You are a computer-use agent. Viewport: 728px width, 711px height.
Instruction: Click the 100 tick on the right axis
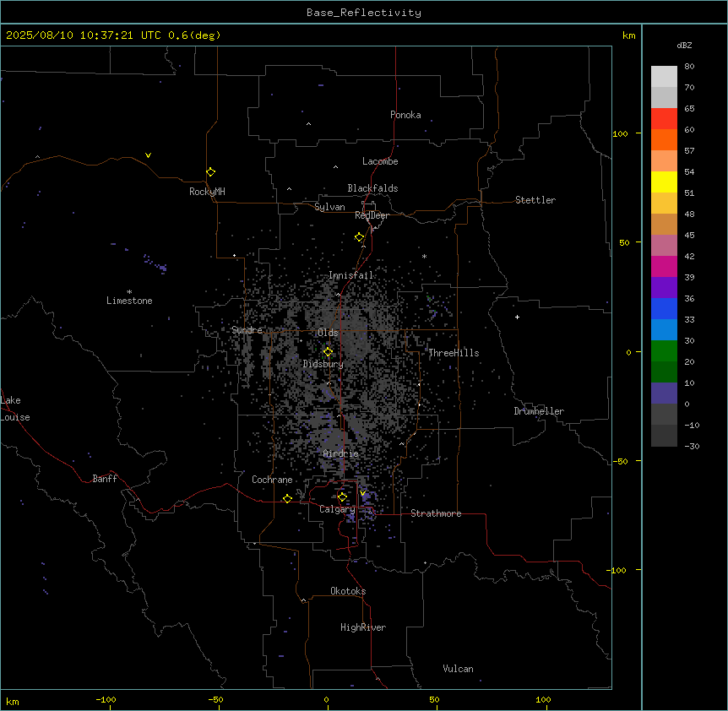tap(620, 133)
